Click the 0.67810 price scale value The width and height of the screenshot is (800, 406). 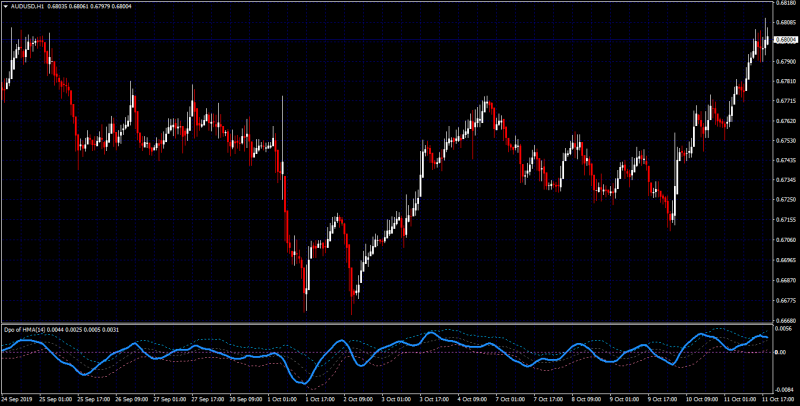click(x=786, y=82)
